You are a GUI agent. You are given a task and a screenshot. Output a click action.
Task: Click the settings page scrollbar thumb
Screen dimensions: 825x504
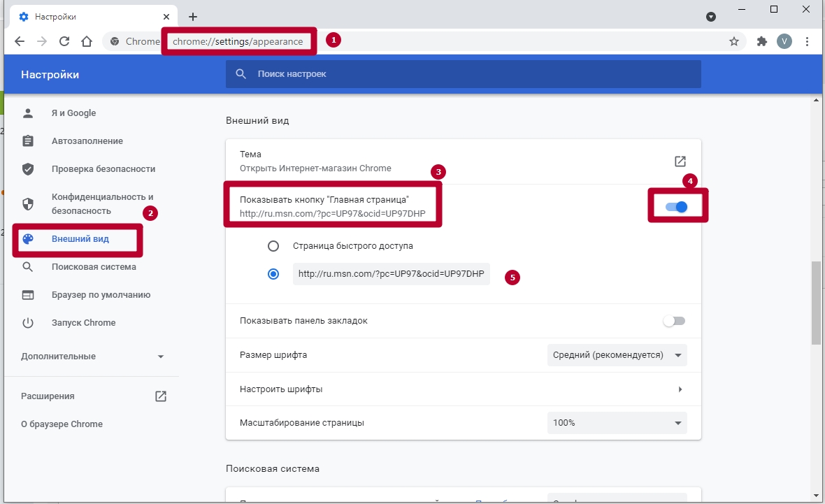[x=816, y=303]
